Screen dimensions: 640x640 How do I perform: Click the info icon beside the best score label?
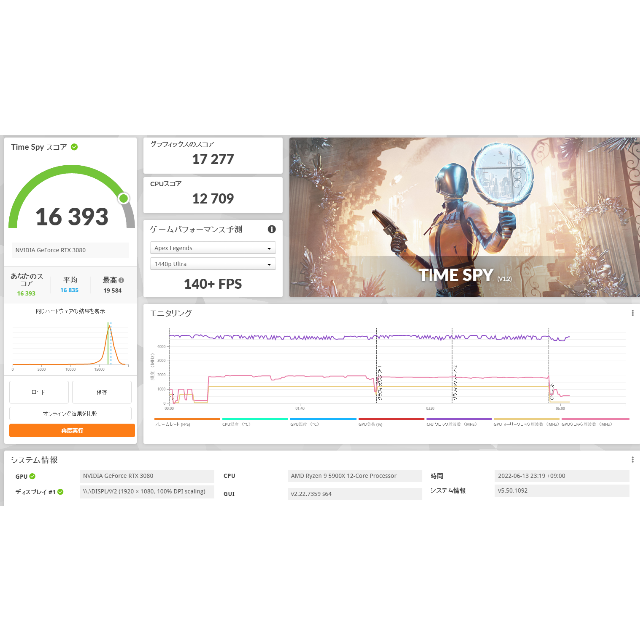[x=121, y=280]
